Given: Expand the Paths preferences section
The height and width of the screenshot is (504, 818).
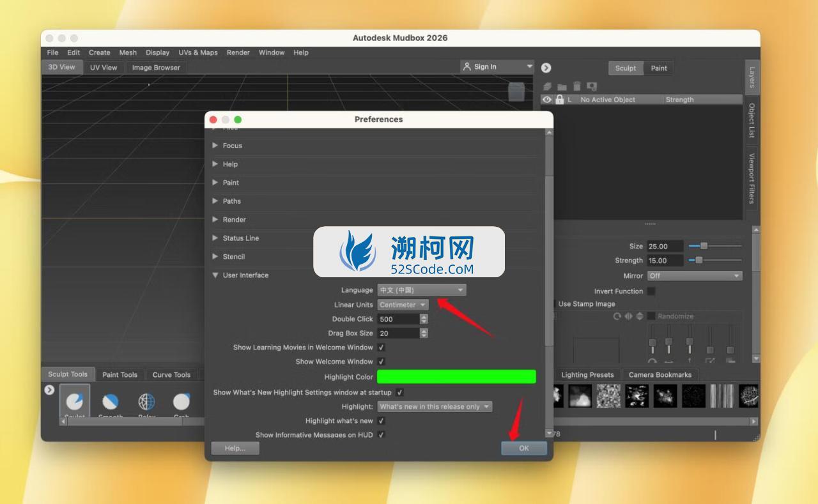Looking at the screenshot, I should [x=215, y=201].
